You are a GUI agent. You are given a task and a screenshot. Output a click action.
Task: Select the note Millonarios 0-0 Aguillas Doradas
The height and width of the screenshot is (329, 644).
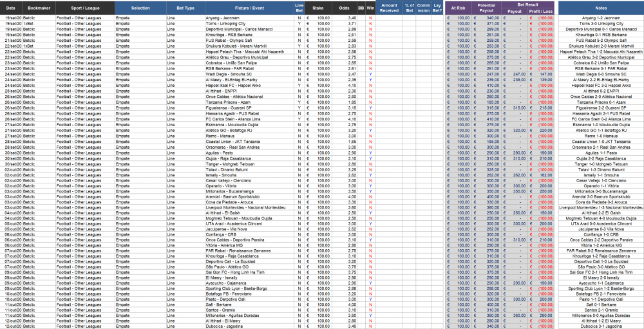[x=601, y=315]
